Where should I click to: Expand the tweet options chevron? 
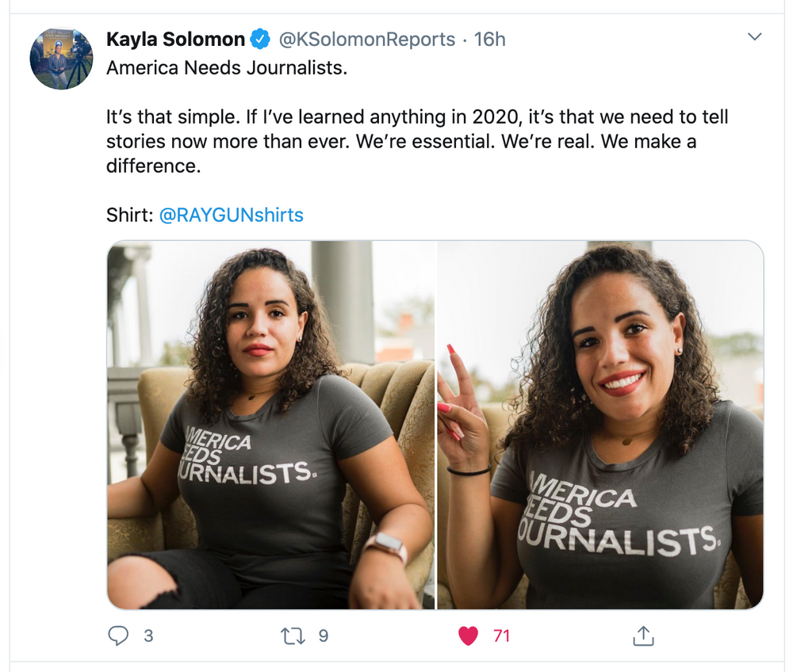coord(755,37)
